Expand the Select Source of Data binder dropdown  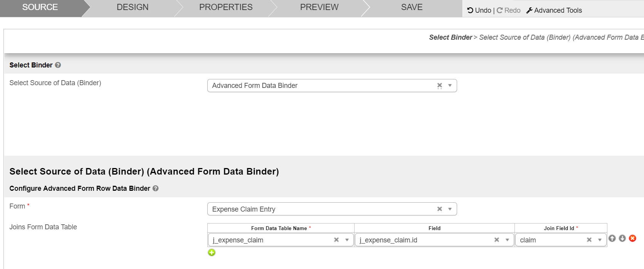click(x=450, y=86)
